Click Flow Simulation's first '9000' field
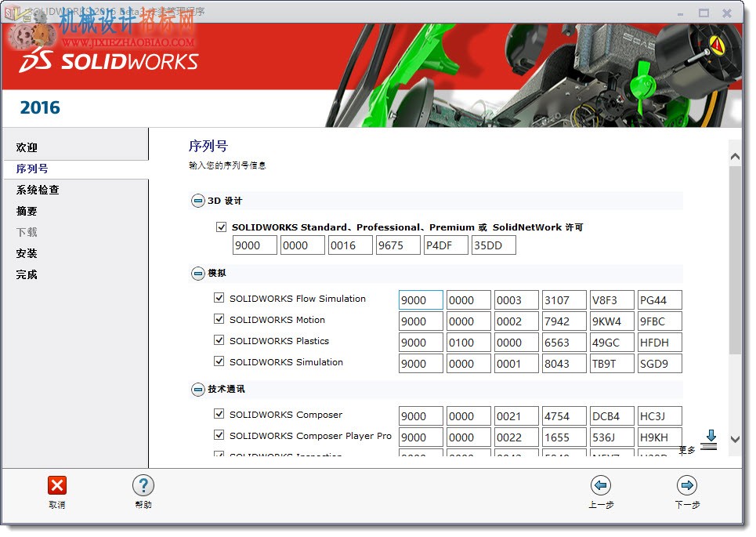 point(421,300)
